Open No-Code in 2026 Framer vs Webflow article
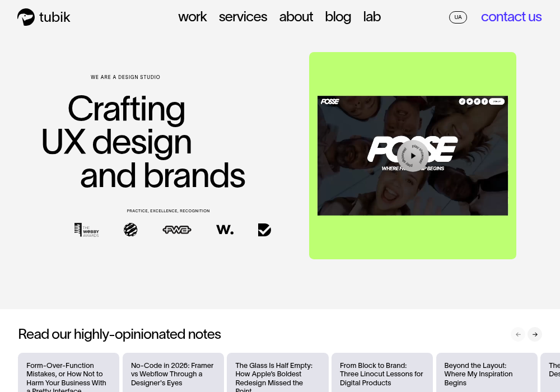Viewport: 560px width, 392px height. [x=173, y=372]
